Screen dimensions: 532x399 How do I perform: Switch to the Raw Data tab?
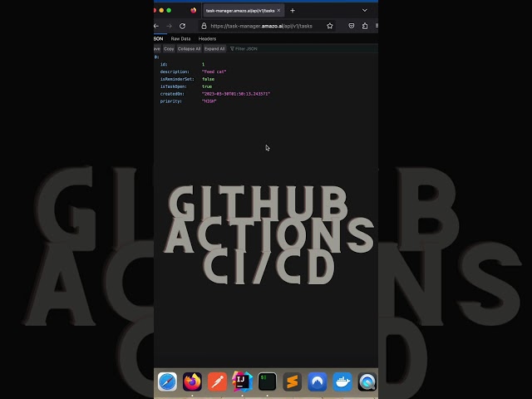point(180,39)
